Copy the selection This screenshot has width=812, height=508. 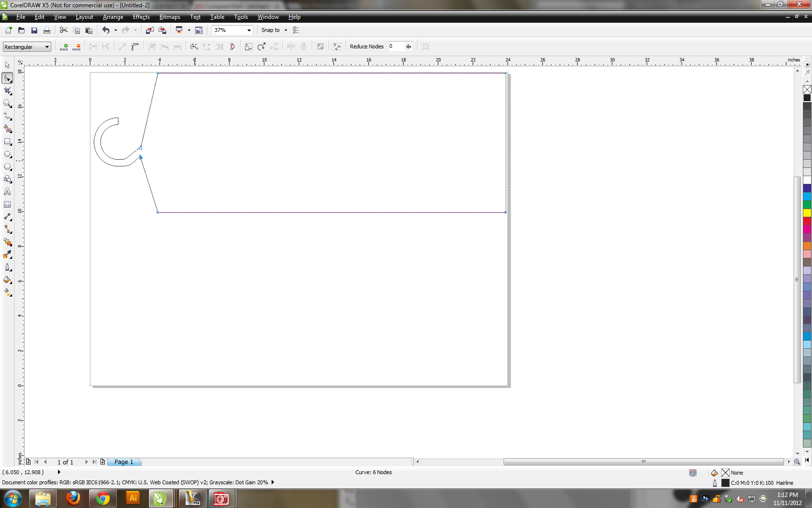tap(76, 30)
